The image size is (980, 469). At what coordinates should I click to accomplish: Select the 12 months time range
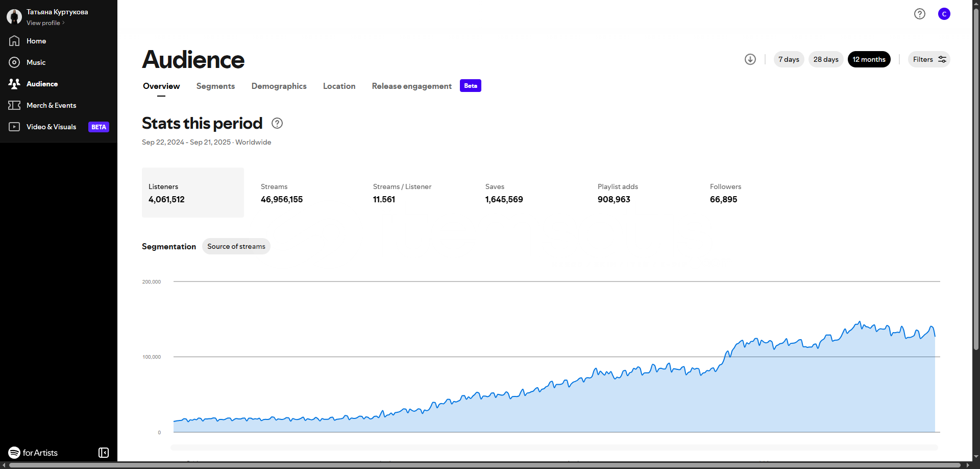click(x=869, y=59)
